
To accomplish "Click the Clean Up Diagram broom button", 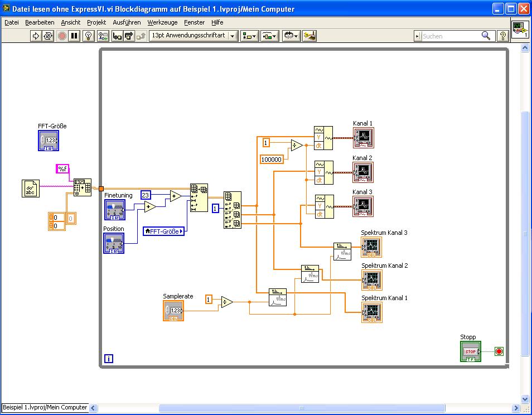I will 309,36.
